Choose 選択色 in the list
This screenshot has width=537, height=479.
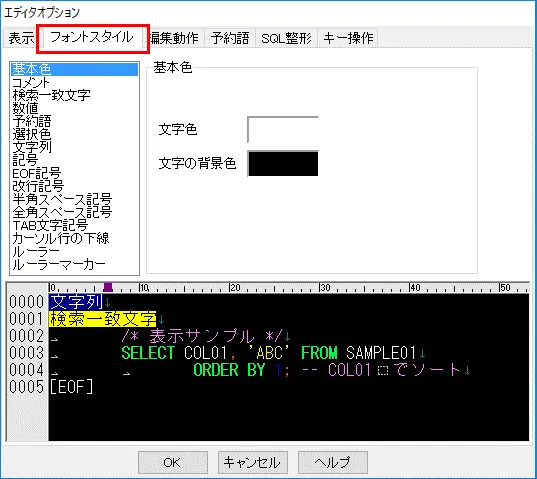pyautogui.click(x=75, y=134)
